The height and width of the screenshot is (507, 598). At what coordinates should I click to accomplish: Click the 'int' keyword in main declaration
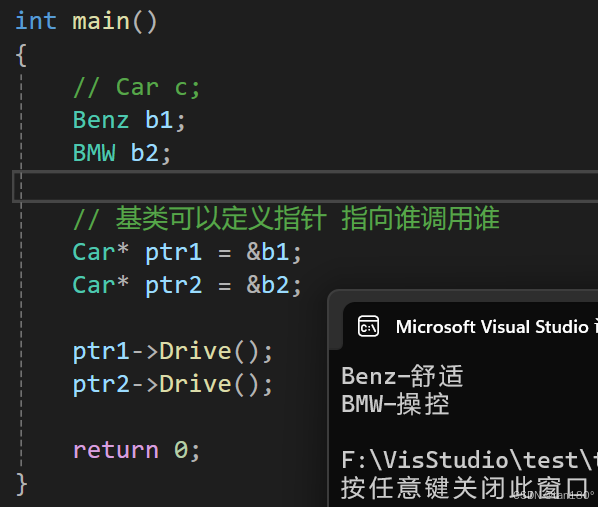tap(36, 21)
